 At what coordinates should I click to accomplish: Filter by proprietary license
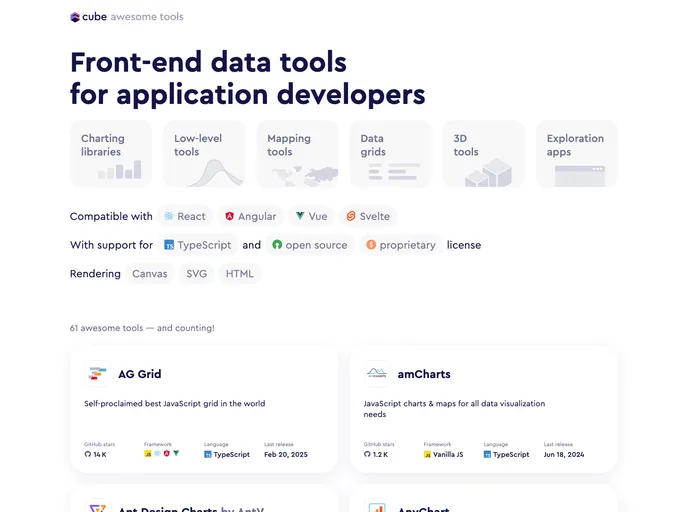point(401,245)
